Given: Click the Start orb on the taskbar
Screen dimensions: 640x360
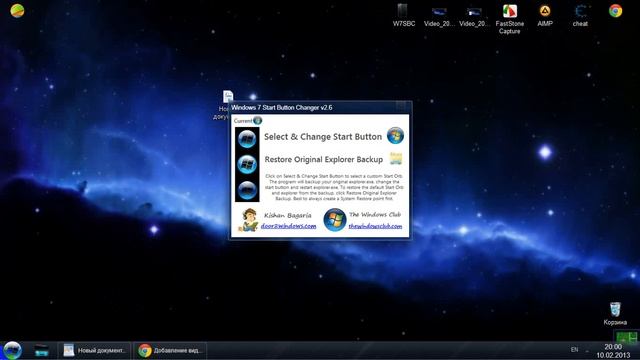Looking at the screenshot, I should click(12, 351).
